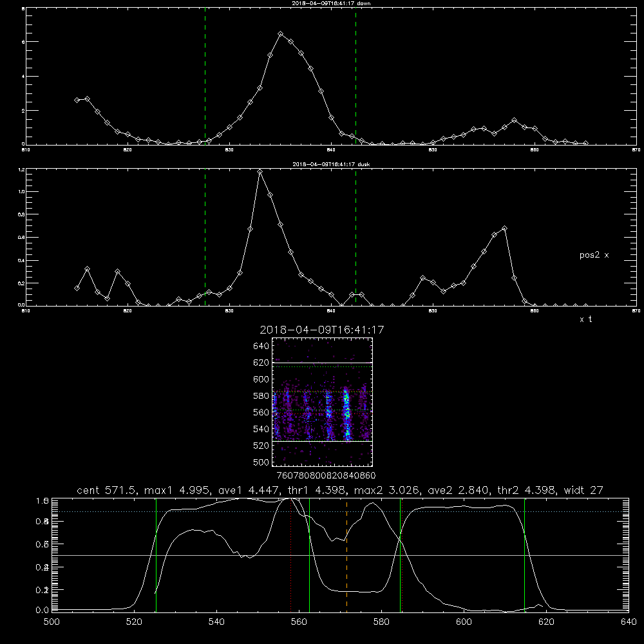Click the secondary dawn peak near 858
This screenshot has height=644, width=644.
(x=514, y=120)
